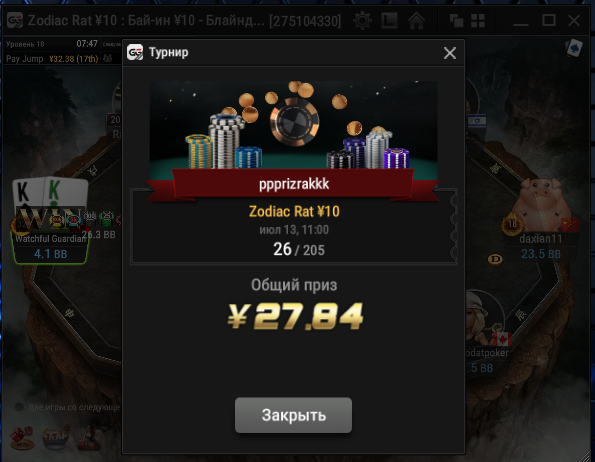Click the Закрыть button
The width and height of the screenshot is (595, 462).
pyautogui.click(x=293, y=415)
